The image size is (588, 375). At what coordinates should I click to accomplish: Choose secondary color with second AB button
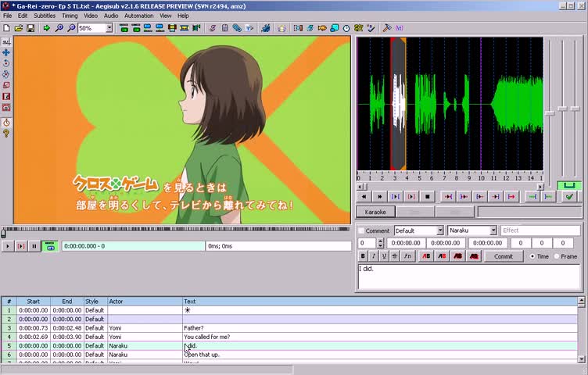click(x=442, y=256)
